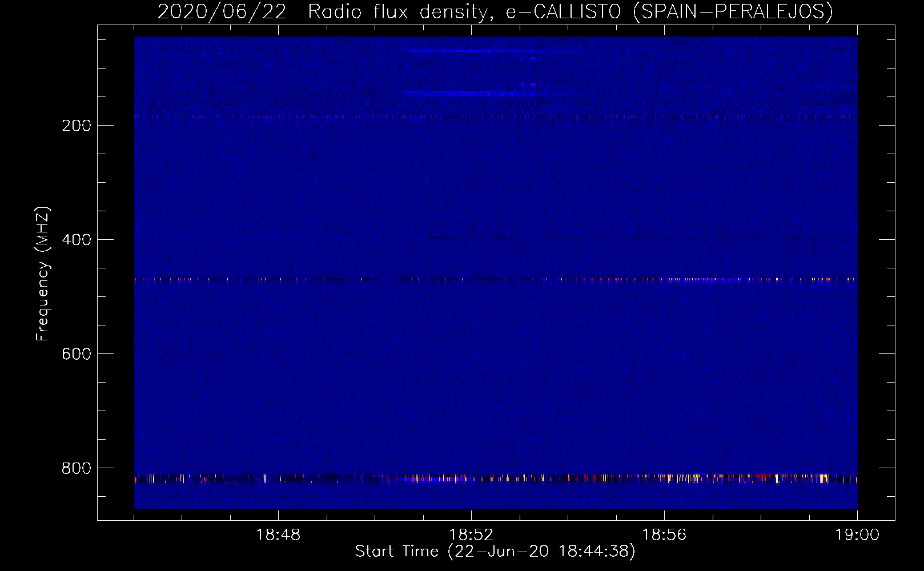924x571 pixels.
Task: Click the 18:52 time tick label
Action: click(471, 535)
